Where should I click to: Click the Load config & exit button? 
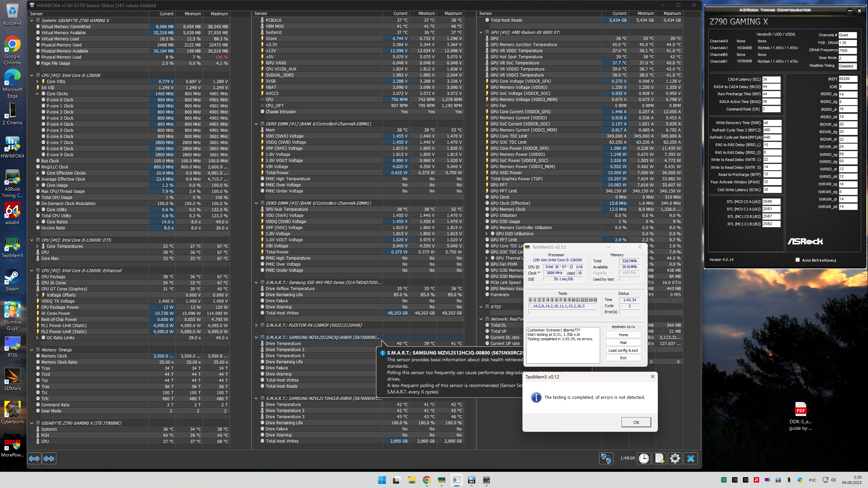[623, 350]
